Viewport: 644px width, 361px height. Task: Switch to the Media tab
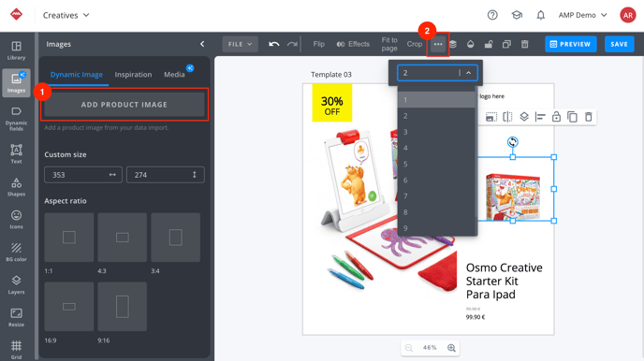pyautogui.click(x=174, y=75)
